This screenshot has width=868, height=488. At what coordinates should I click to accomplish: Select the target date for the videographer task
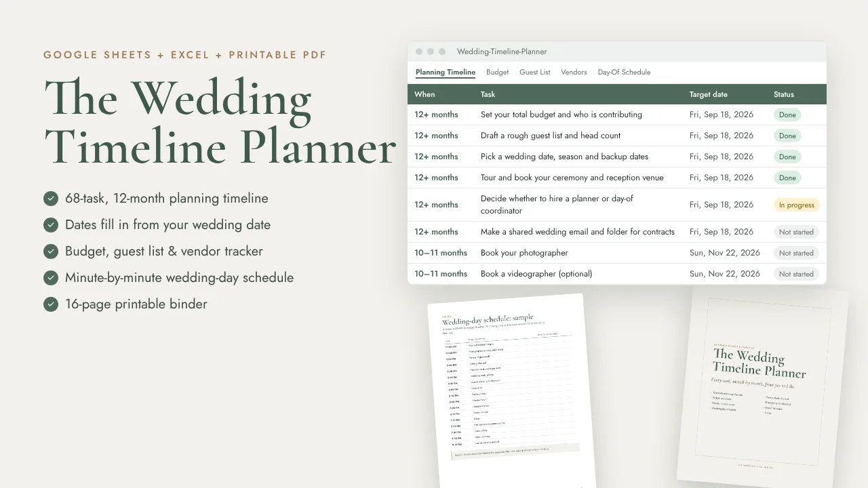pos(725,274)
